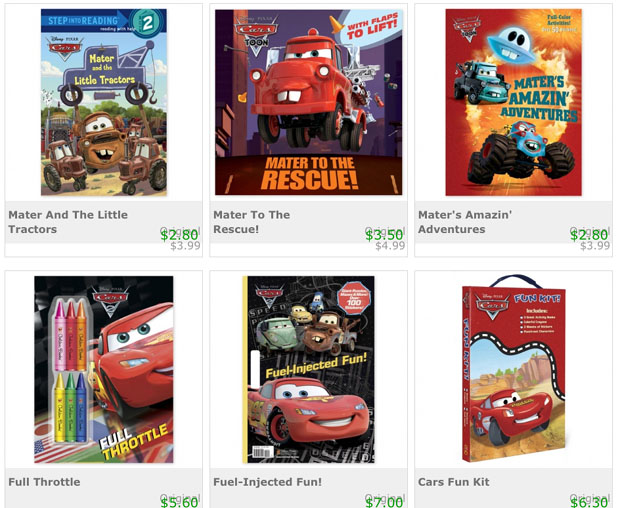Click the Mater To The Rescue! title link
The height and width of the screenshot is (508, 620).
[x=251, y=222]
